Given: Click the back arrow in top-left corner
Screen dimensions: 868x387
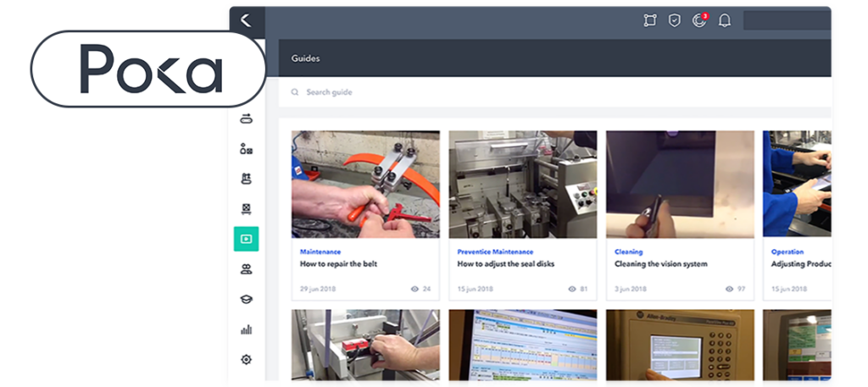Looking at the screenshot, I should [x=246, y=20].
